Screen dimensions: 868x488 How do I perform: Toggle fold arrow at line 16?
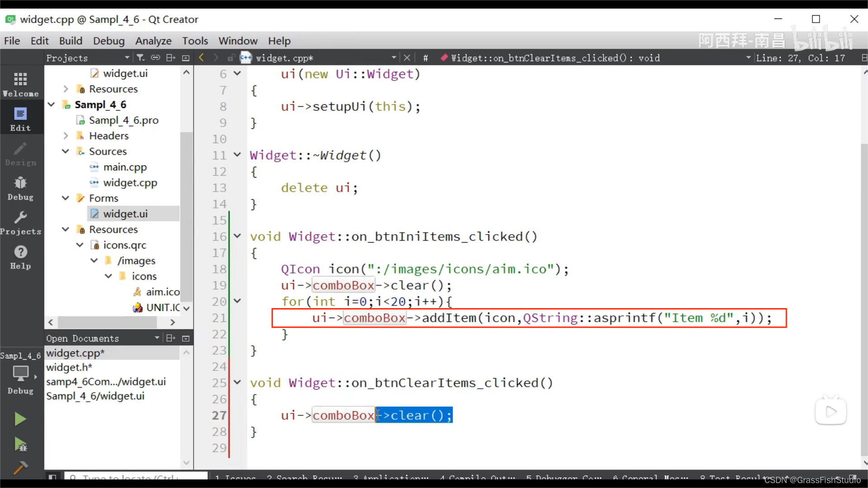(x=237, y=236)
